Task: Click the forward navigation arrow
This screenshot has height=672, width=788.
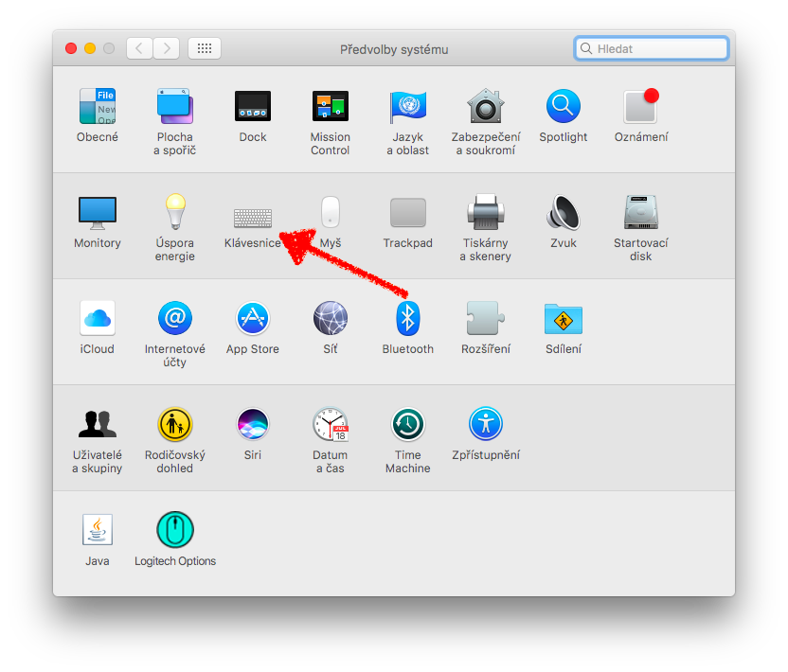Action: pyautogui.click(x=167, y=48)
